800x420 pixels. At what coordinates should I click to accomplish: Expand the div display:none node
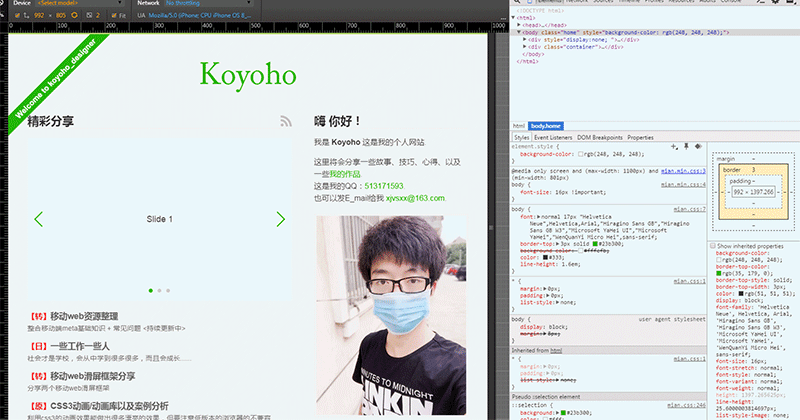[525, 39]
